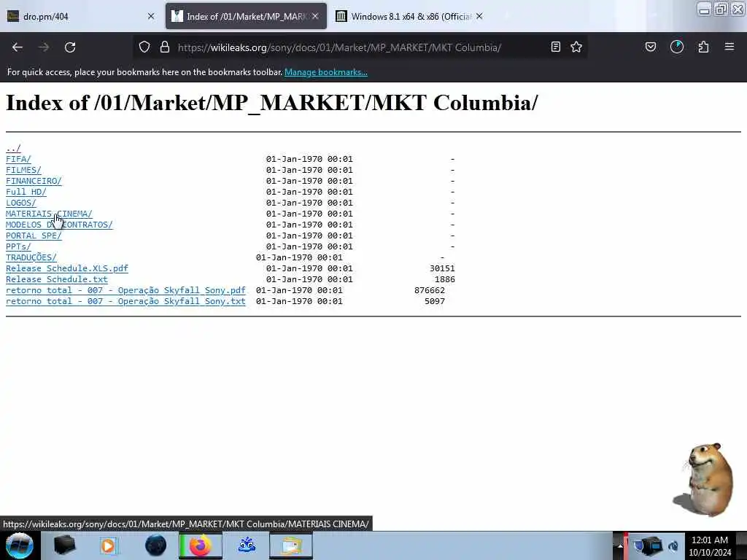The height and width of the screenshot is (560, 747).
Task: Open the Full HD/ folder
Action: click(26, 192)
